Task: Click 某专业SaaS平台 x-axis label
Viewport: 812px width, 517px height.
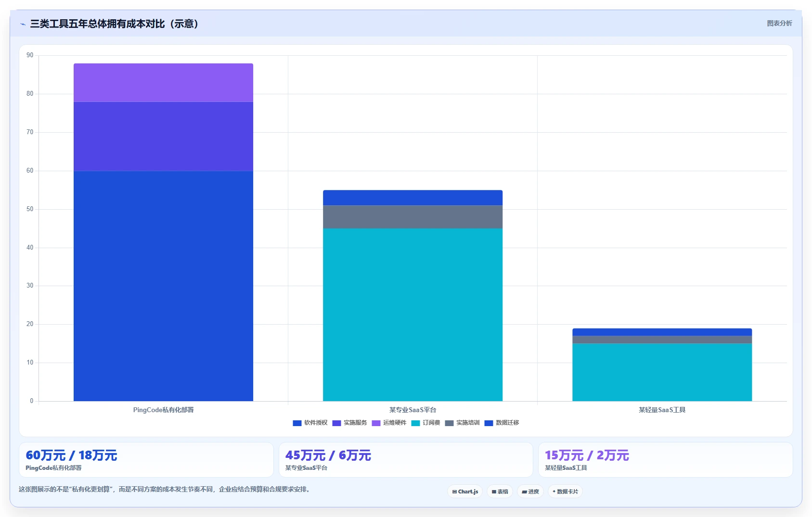Action: tap(412, 410)
